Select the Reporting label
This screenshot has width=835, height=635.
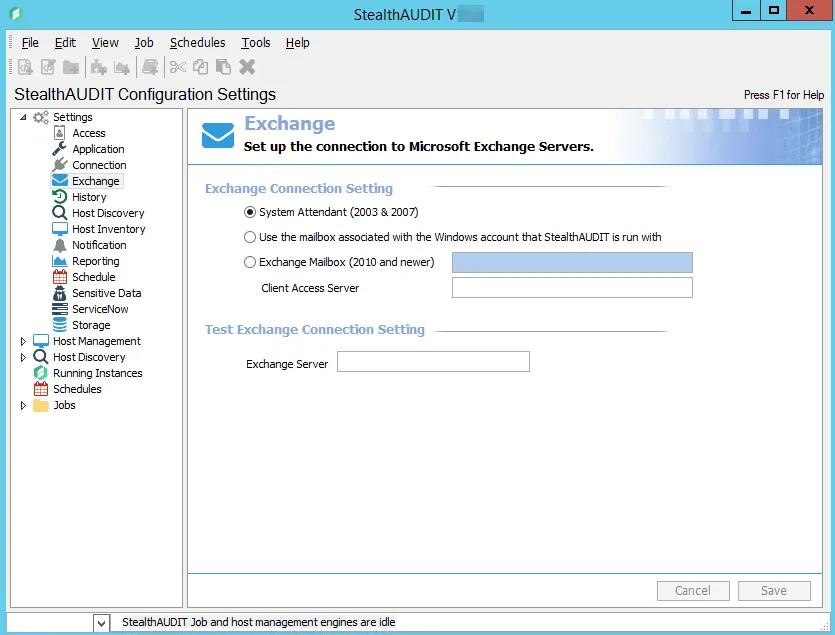[96, 261]
